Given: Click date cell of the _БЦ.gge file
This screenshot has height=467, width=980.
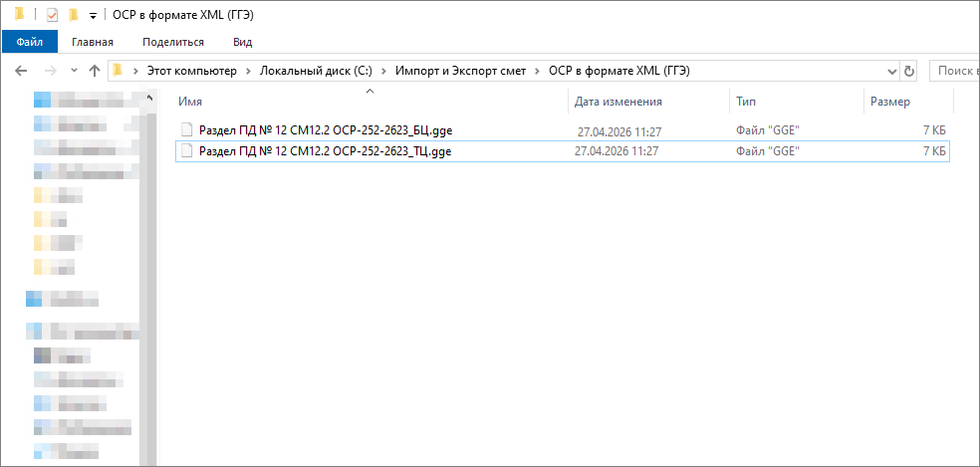Looking at the screenshot, I should 618,131.
